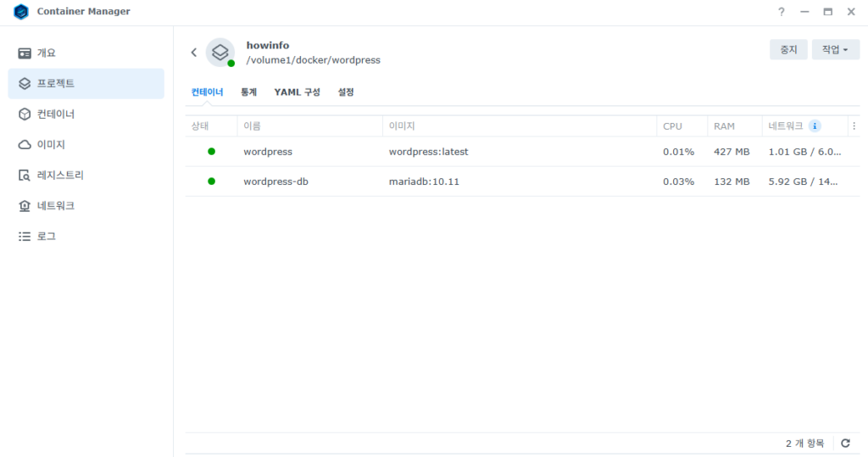Open the help question mark icon
The width and height of the screenshot is (868, 457).
pos(781,12)
